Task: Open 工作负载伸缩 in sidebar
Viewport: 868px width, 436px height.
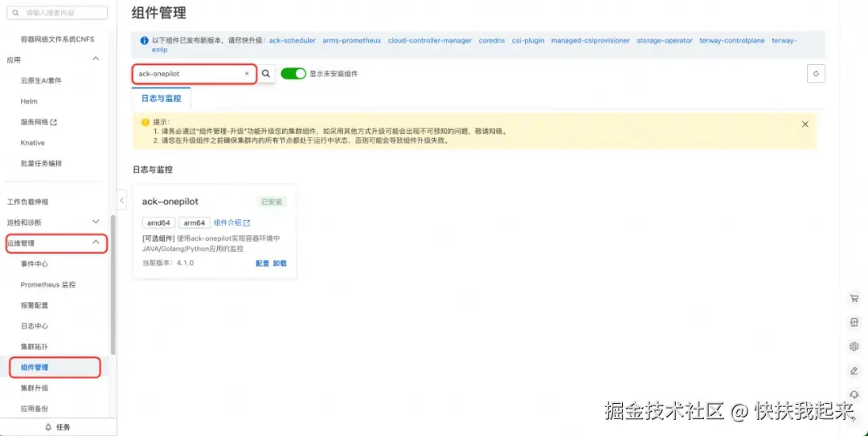Action: click(x=27, y=202)
